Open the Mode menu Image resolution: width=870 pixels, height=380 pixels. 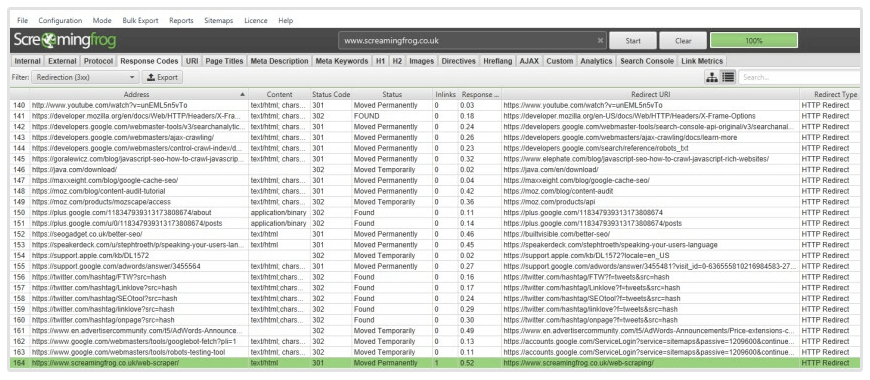(x=102, y=21)
